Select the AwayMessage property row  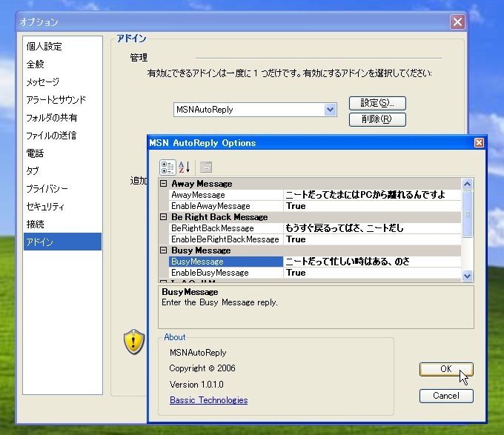pos(315,195)
